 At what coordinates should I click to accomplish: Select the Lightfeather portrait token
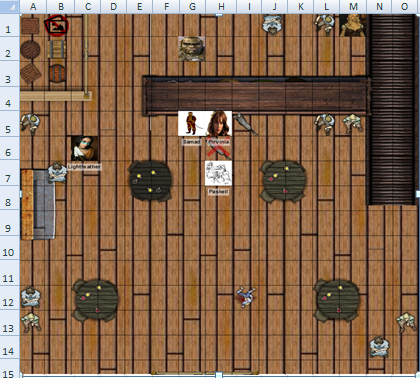coord(85,149)
